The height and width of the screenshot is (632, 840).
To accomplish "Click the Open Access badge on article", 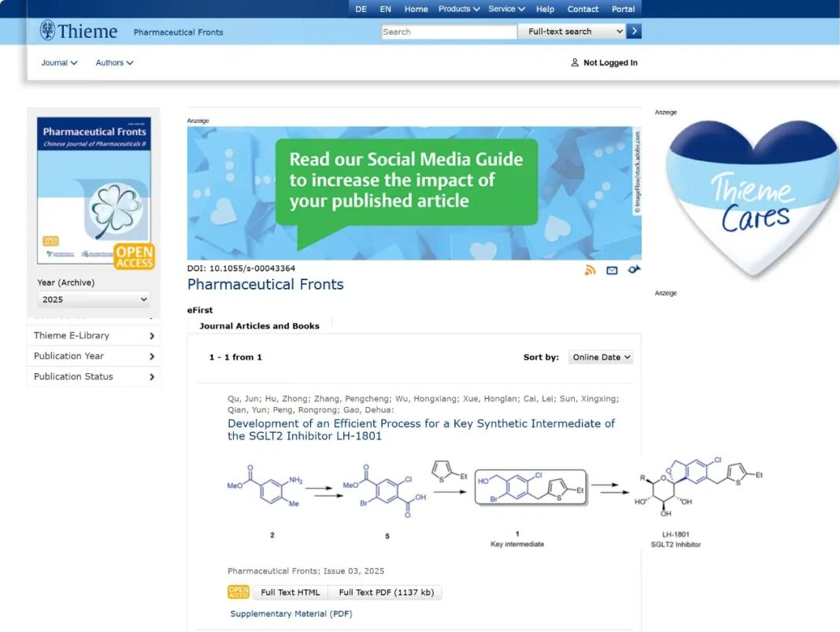I will pos(239,592).
